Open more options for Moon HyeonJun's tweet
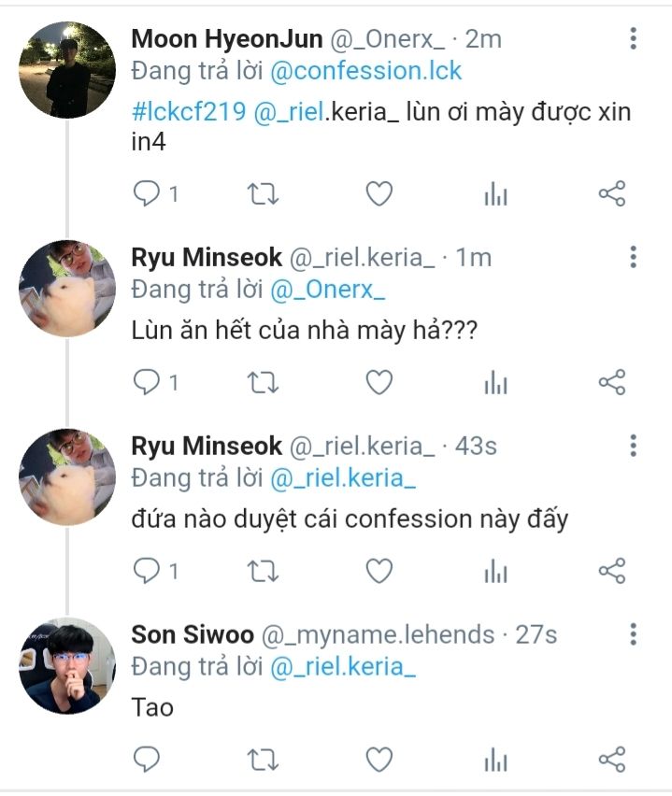The width and height of the screenshot is (672, 796). (633, 38)
